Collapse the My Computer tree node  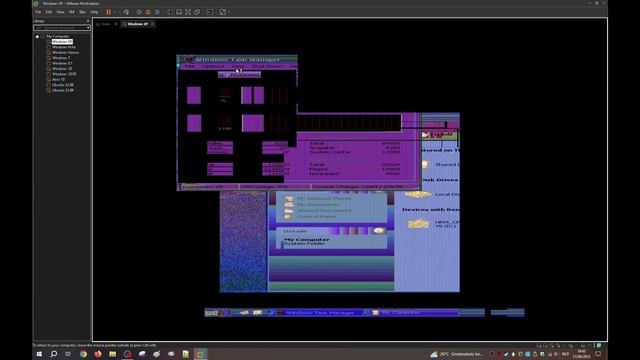pos(37,36)
